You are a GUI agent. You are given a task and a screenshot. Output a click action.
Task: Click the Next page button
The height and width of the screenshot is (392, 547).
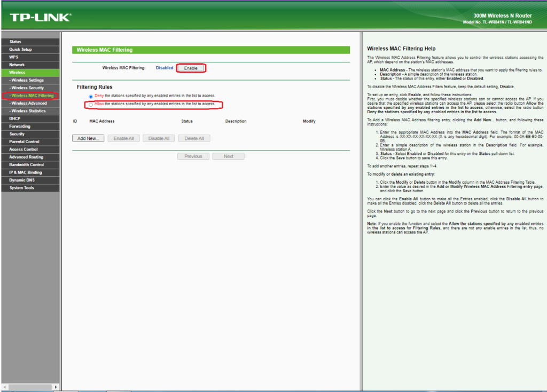click(229, 156)
